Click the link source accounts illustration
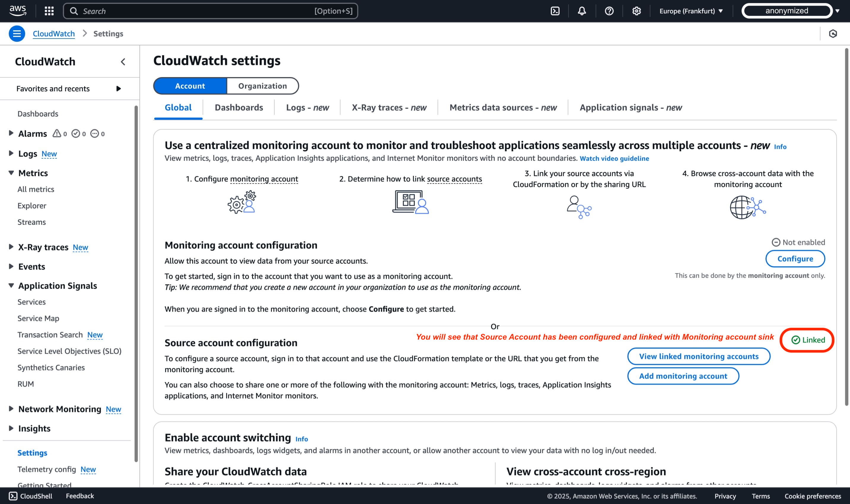Screen dimensions: 850x504 point(579,207)
